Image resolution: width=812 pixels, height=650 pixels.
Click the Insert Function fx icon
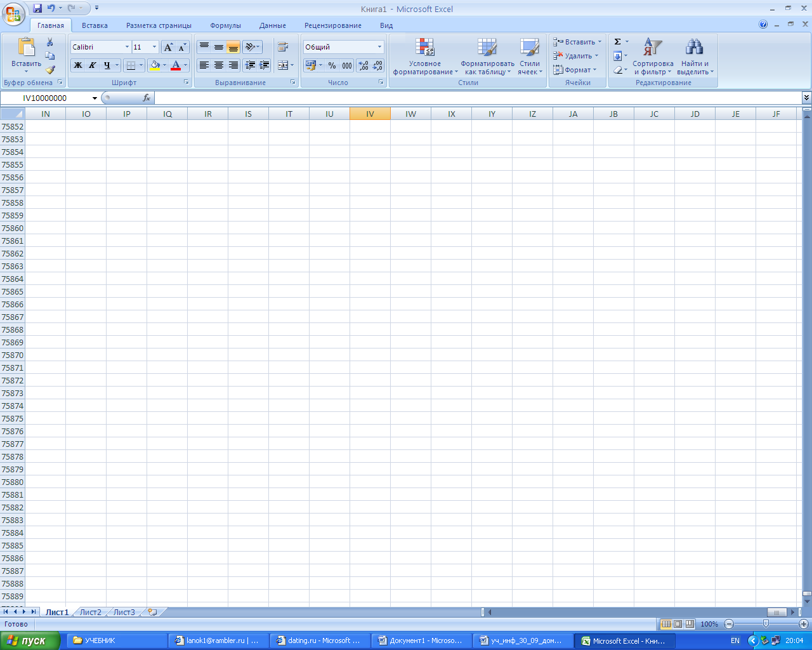pos(147,98)
